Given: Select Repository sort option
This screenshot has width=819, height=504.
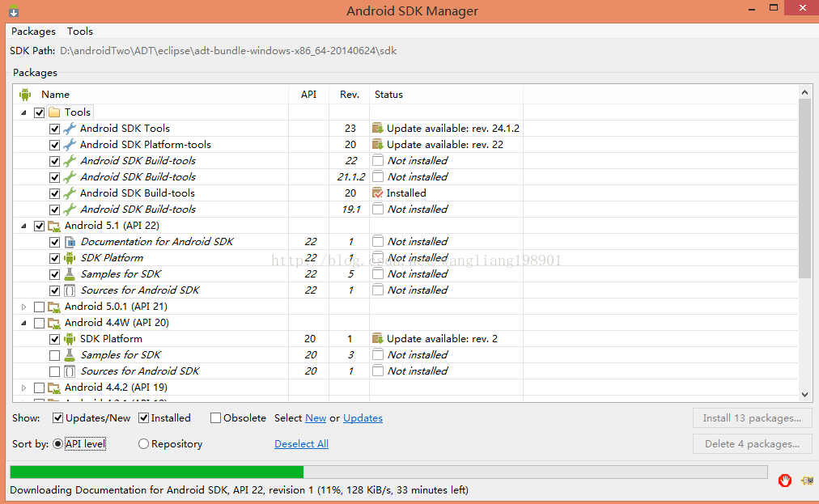Looking at the screenshot, I should pos(143,444).
